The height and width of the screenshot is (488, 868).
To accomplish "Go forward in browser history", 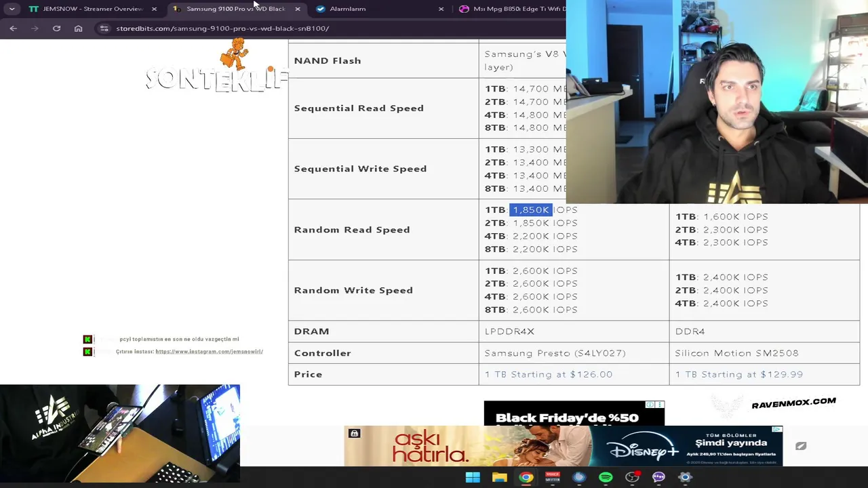I will 35,28.
